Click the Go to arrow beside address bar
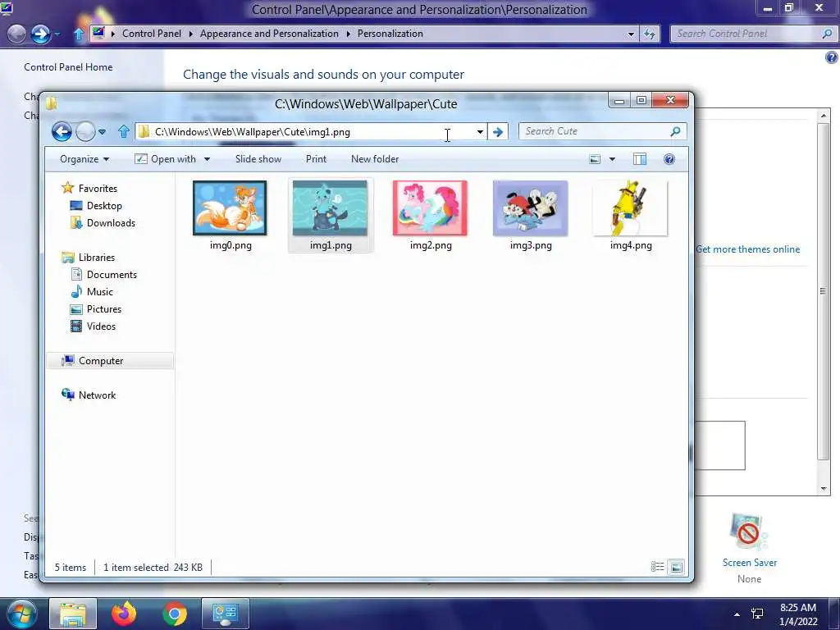 [x=498, y=132]
